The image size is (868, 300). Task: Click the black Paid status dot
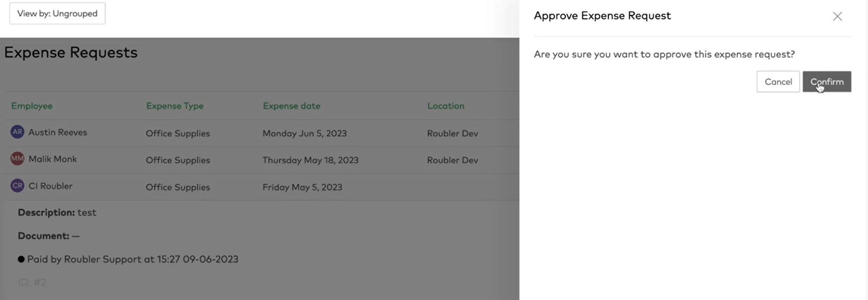21,259
